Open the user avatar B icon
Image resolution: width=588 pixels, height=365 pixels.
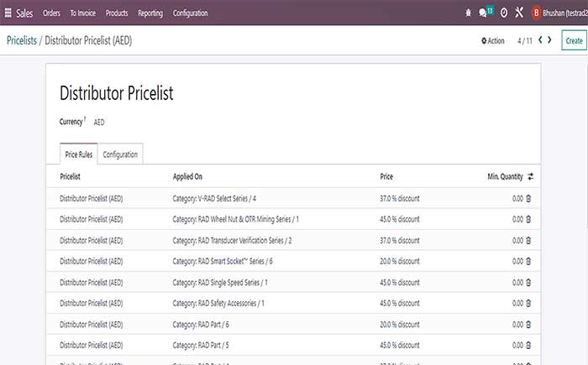(x=536, y=13)
